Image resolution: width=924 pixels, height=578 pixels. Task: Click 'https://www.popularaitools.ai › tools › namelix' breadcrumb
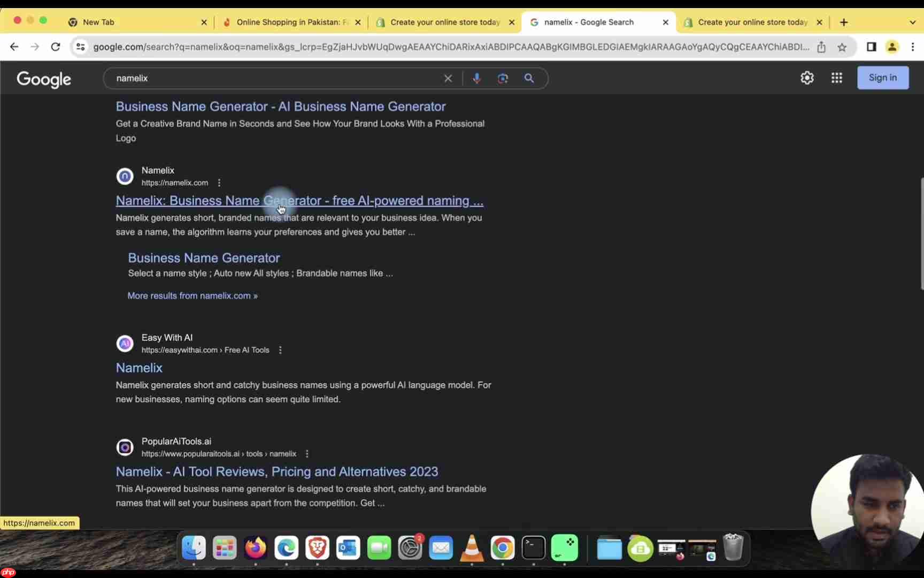(219, 454)
